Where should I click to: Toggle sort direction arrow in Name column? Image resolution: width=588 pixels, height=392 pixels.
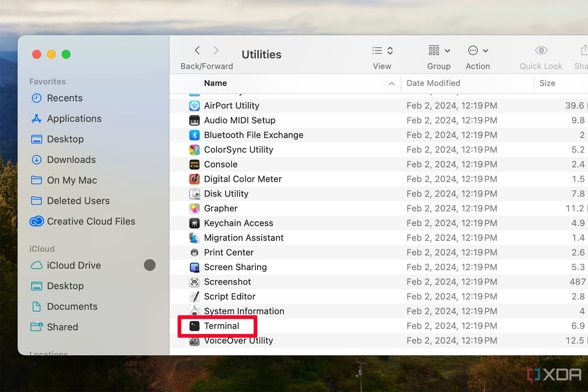coord(392,83)
